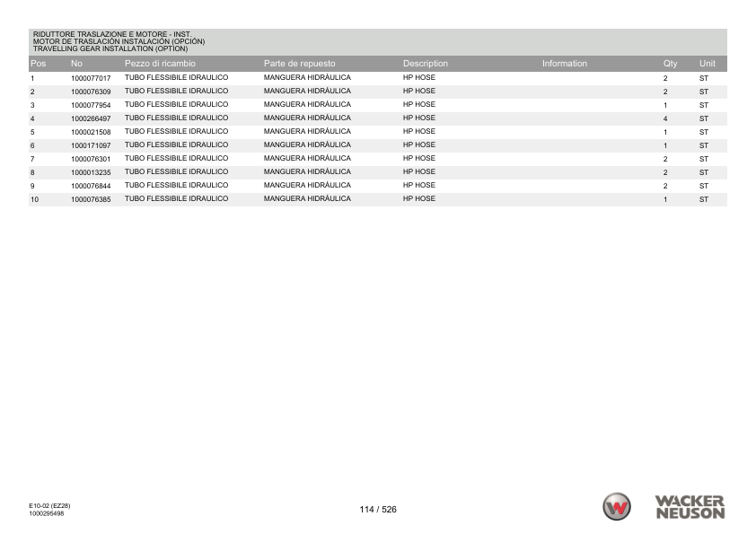Click the WACKER NEUSON brand wordmark
The image size is (756, 534).
pos(690,506)
